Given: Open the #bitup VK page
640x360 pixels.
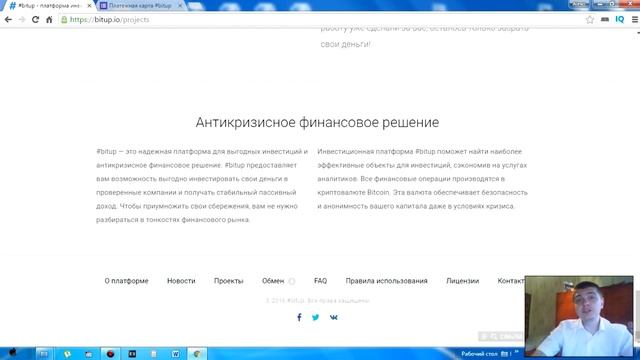Looking at the screenshot, I should point(333,317).
